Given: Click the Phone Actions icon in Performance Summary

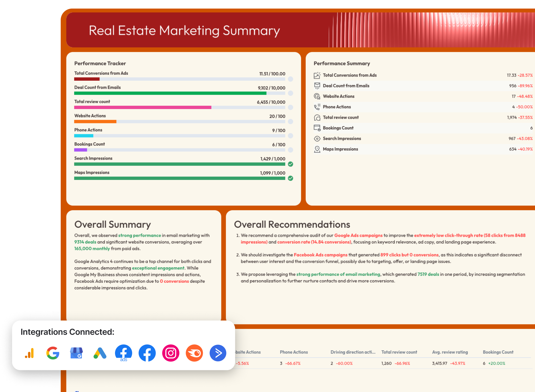Looking at the screenshot, I should (317, 107).
